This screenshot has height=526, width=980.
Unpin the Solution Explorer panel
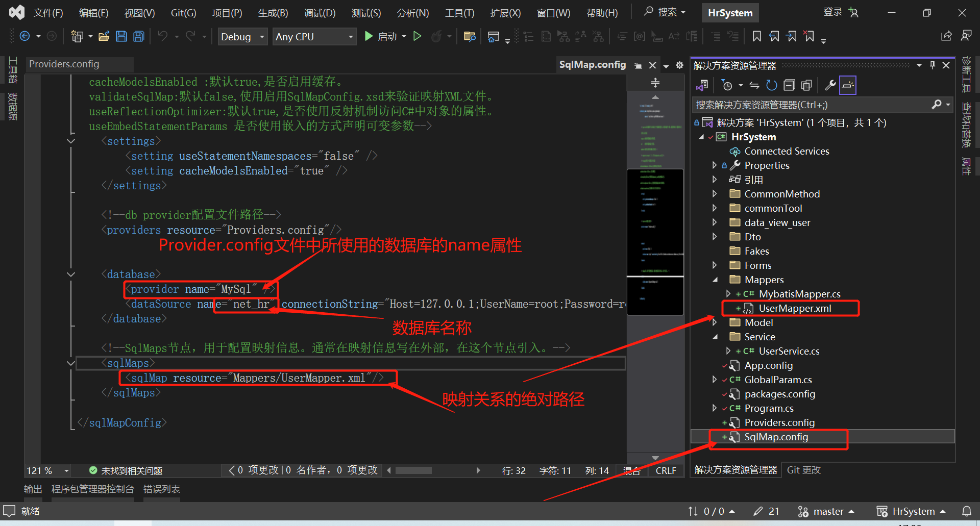coord(933,65)
